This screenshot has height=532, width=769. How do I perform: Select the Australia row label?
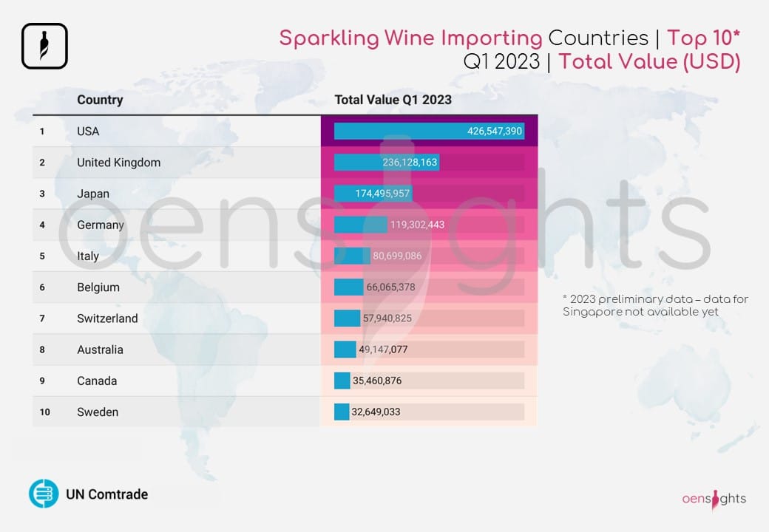pos(100,349)
